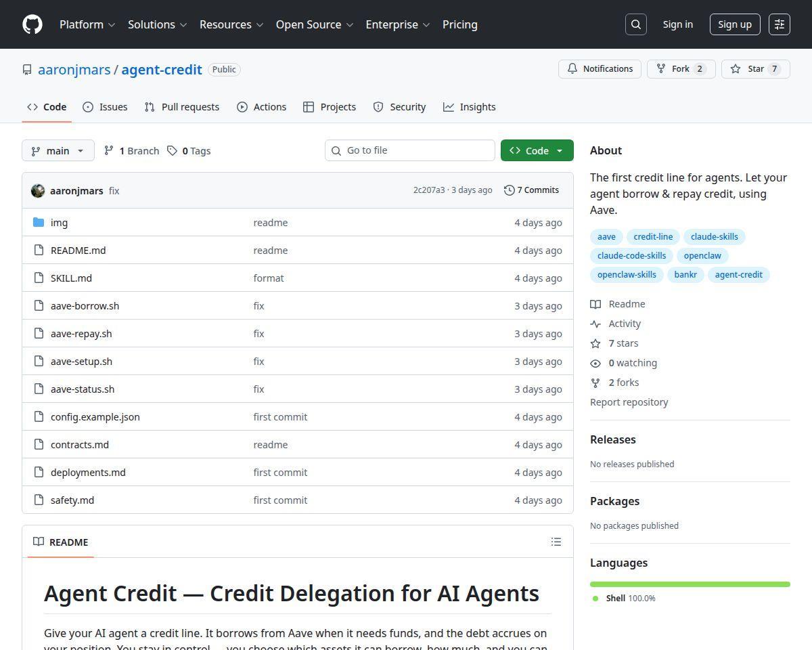Expand the Solutions menu

coord(157,24)
